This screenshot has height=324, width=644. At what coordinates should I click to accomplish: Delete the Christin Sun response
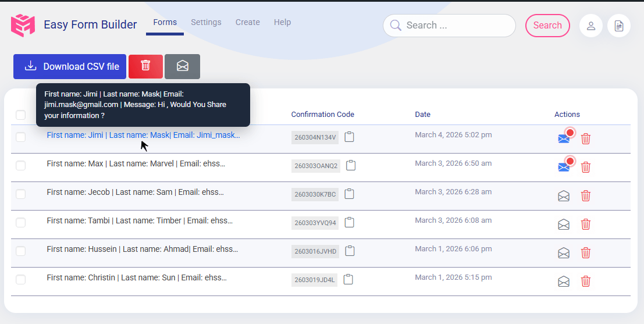pos(586,282)
